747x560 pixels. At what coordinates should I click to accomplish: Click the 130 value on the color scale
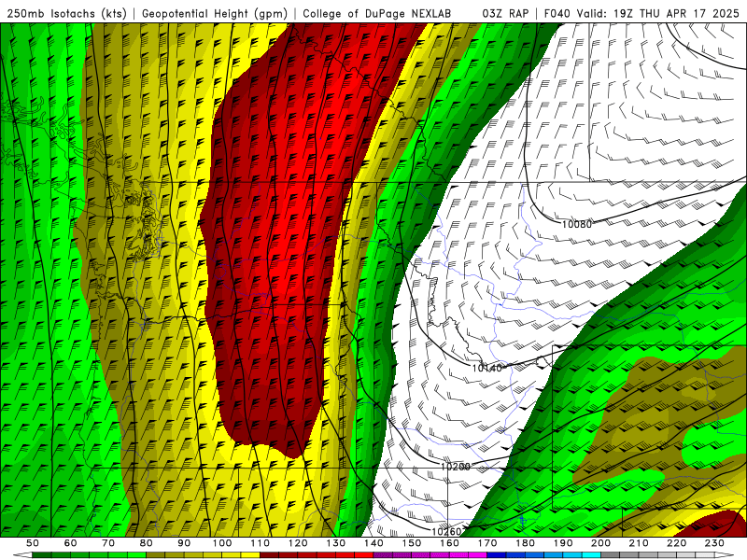[x=336, y=543]
